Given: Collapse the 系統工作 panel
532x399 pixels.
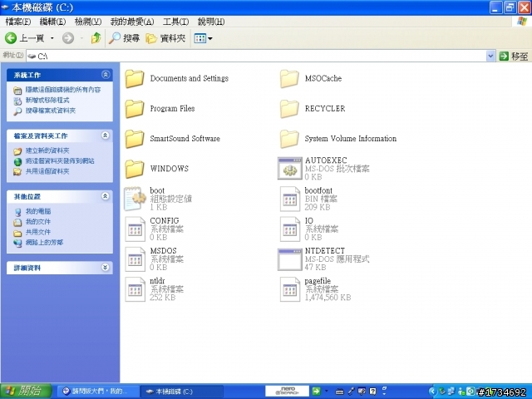Looking at the screenshot, I should (x=106, y=75).
